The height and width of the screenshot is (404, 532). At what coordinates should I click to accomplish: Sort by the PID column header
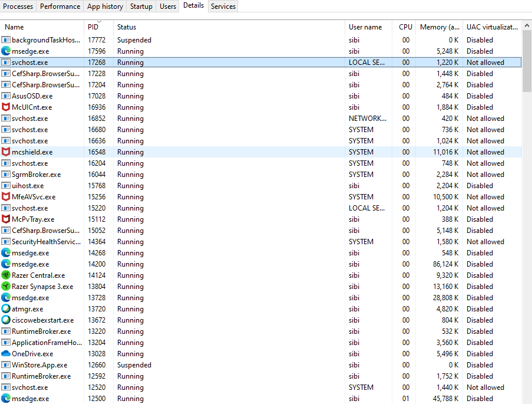[98, 27]
